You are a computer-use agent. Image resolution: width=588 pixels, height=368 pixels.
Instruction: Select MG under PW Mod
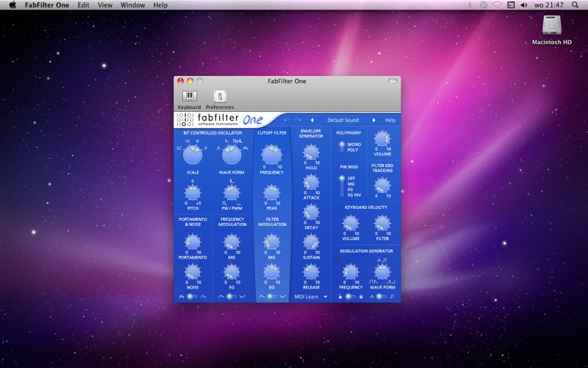click(x=351, y=184)
